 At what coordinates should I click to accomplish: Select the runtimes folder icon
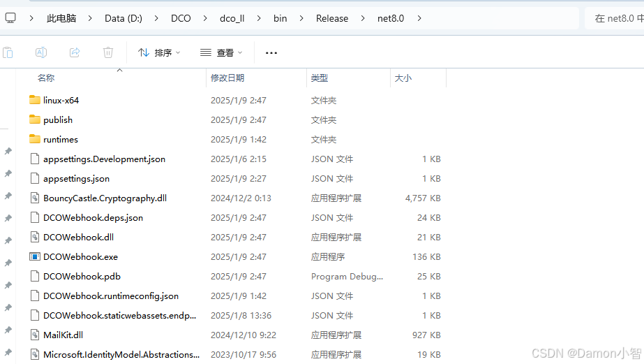[x=35, y=139]
